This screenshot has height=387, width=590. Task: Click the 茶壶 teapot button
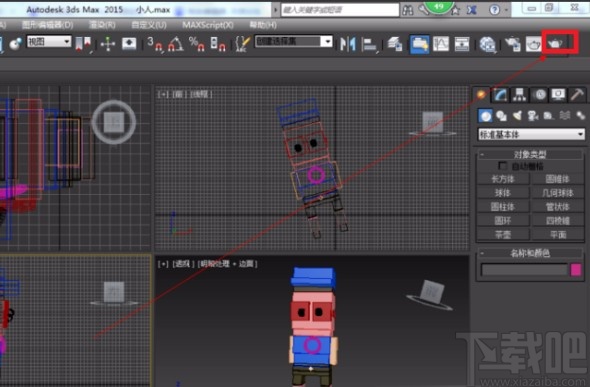pos(503,235)
